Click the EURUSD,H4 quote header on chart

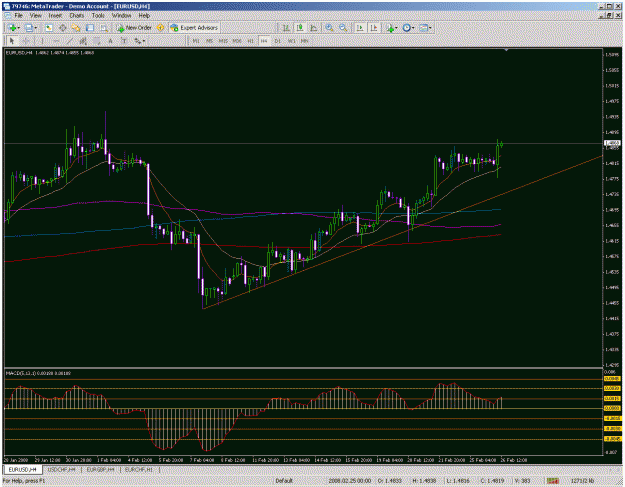(50, 53)
